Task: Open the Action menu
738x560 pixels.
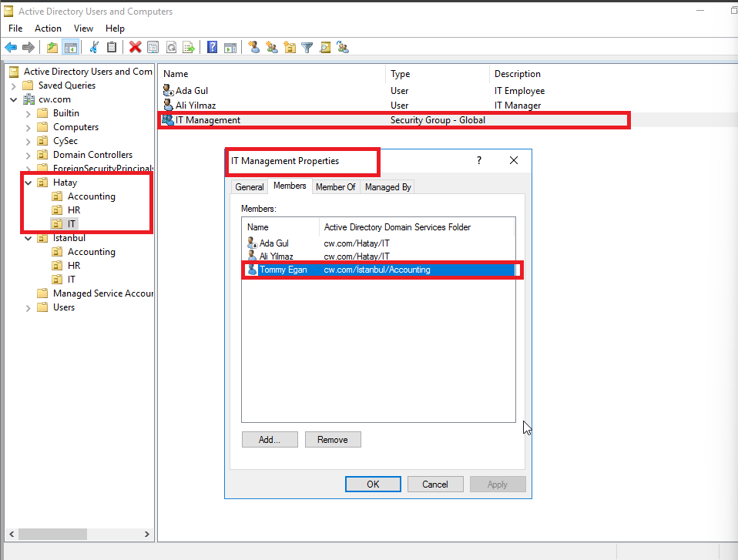Action: 48,29
